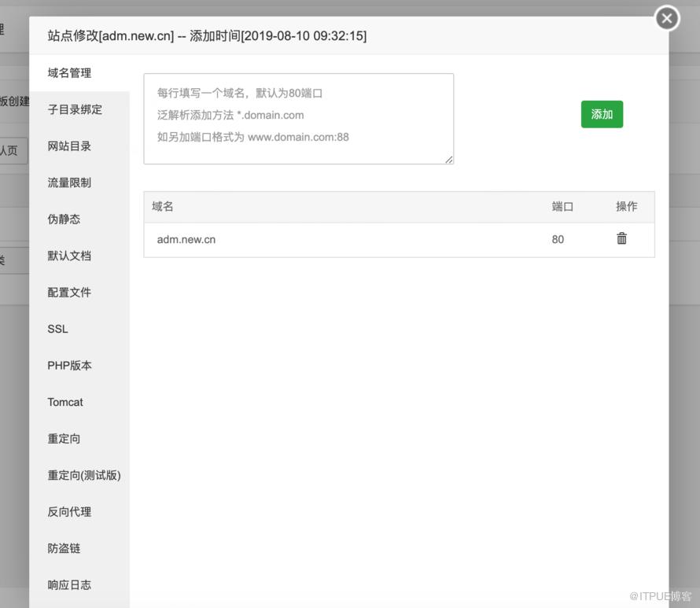Click the 端口 column header
Screen dimensions: 700x608
[562, 207]
